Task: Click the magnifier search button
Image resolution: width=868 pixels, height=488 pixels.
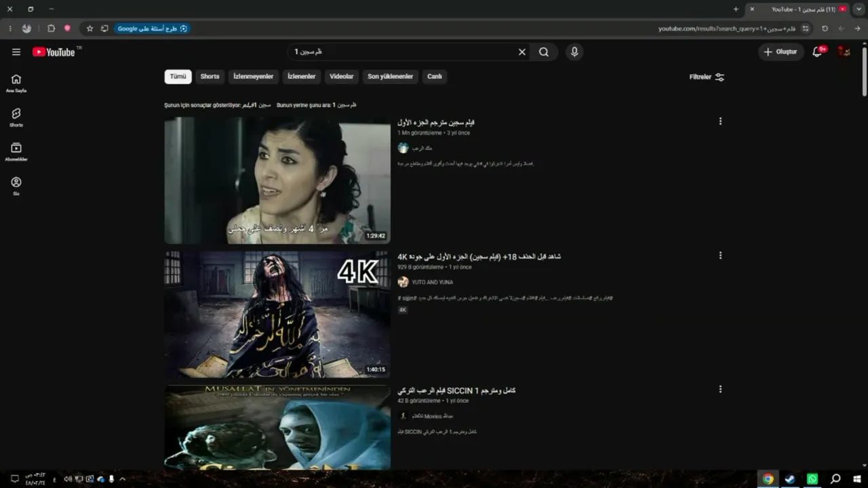Action: click(x=544, y=52)
